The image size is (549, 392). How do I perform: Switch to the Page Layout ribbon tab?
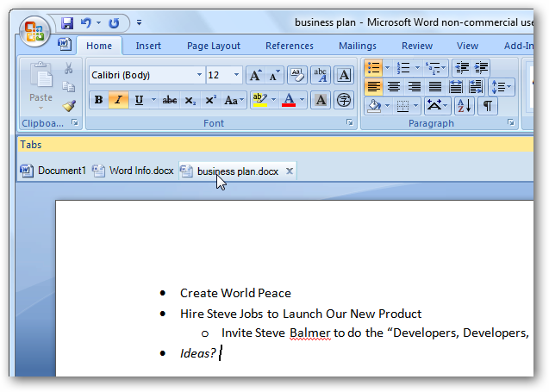(x=214, y=46)
